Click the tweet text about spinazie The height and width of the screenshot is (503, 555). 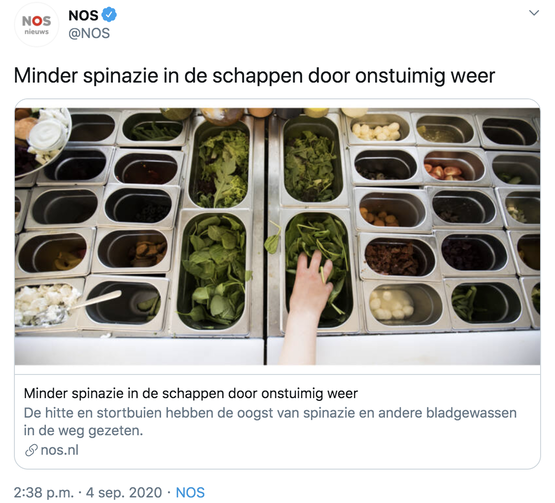pyautogui.click(x=254, y=76)
